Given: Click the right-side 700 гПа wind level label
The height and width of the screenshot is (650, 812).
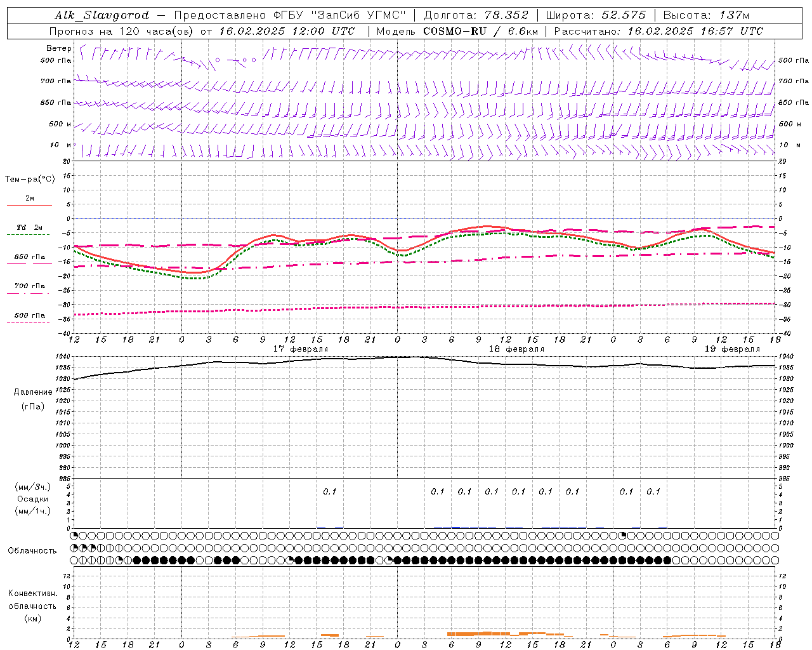Looking at the screenshot, I should click(794, 81).
